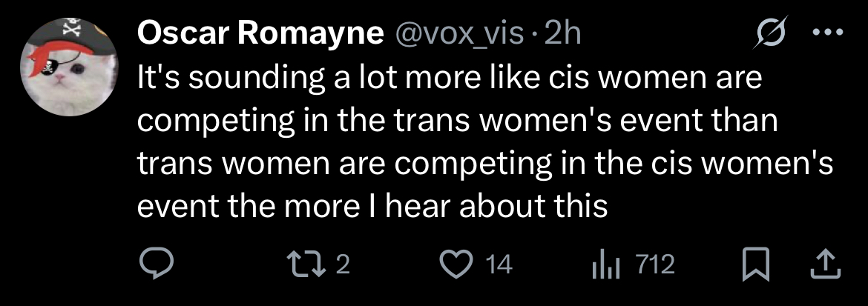Viewport: 868px width, 306px height.
Task: Open the post by clicking its first text line
Action: tap(450, 78)
